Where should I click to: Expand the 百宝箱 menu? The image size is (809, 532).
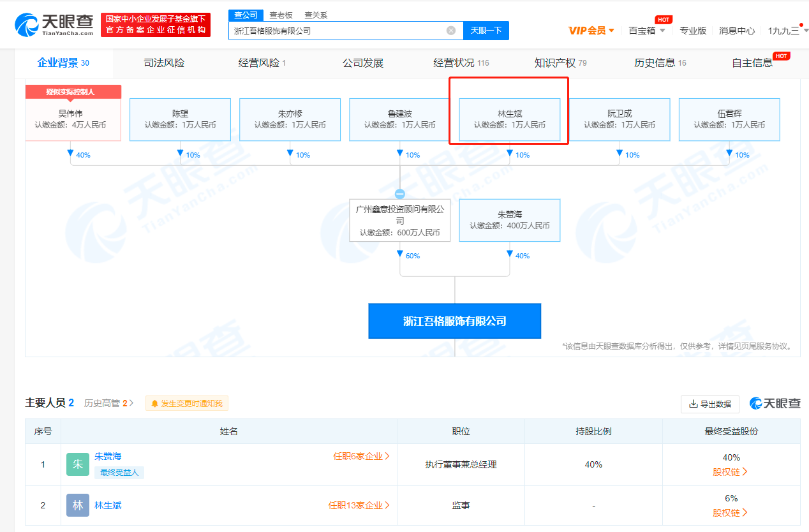tap(647, 30)
